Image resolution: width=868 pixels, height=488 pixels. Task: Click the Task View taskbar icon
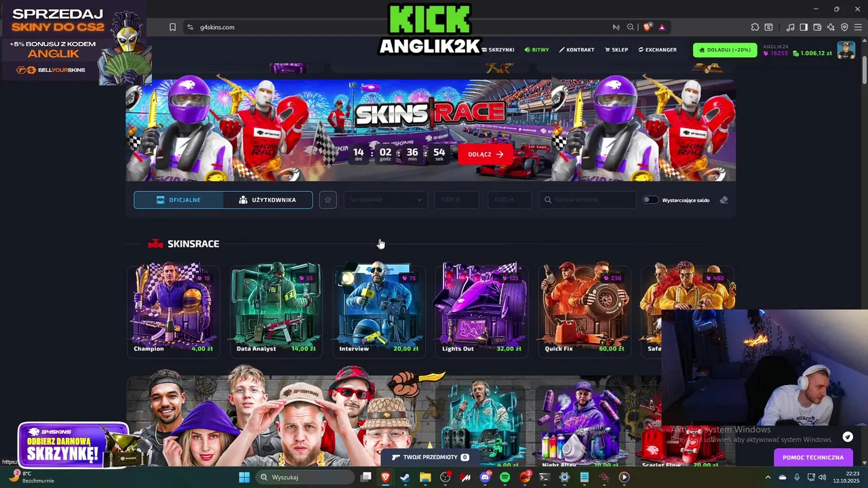coord(366,477)
